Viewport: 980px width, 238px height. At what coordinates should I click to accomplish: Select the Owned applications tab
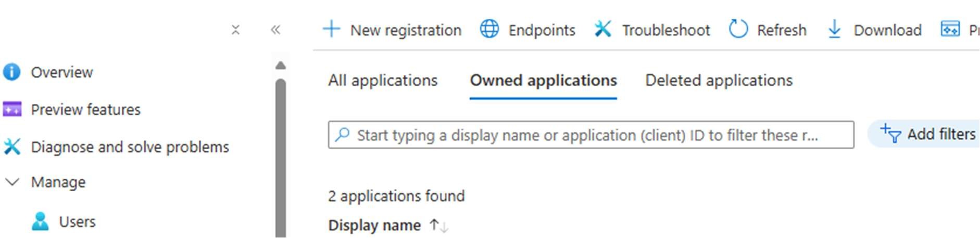543,81
